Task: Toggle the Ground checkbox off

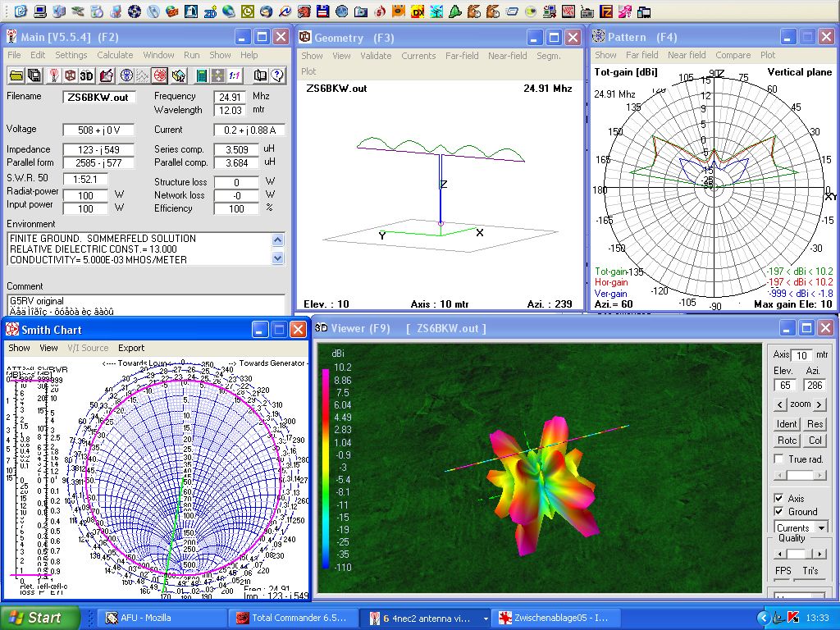Action: click(778, 511)
